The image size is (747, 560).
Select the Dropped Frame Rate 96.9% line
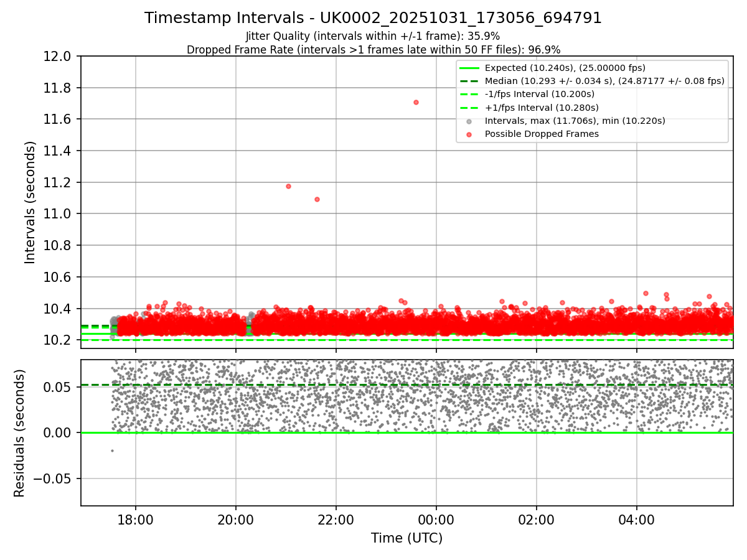point(374,50)
